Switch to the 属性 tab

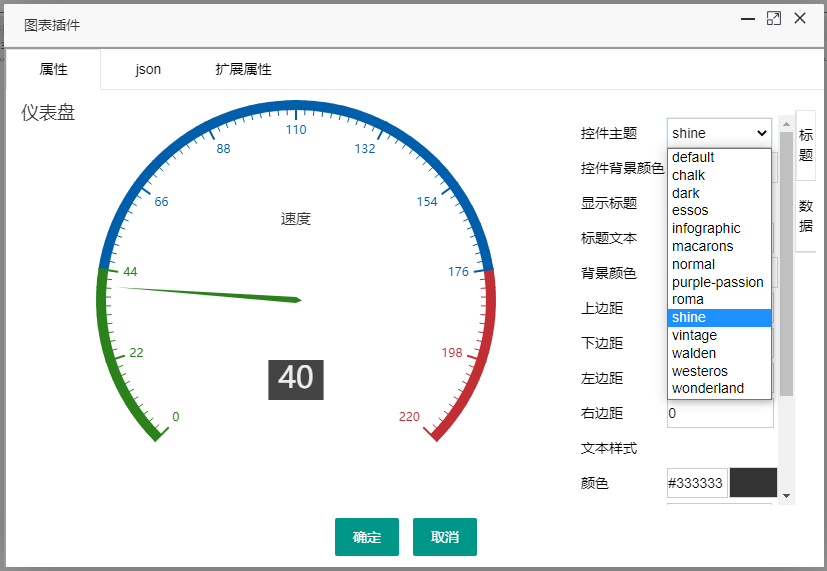tap(53, 69)
